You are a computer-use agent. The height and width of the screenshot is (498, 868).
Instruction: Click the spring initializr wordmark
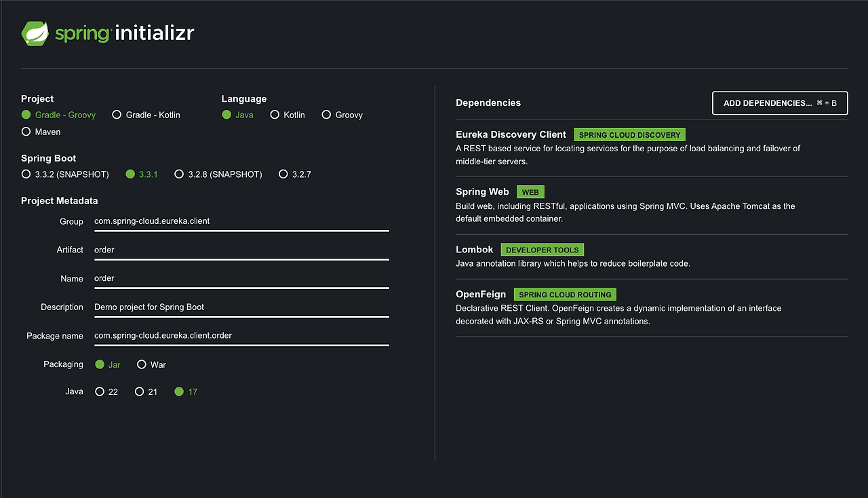click(124, 33)
